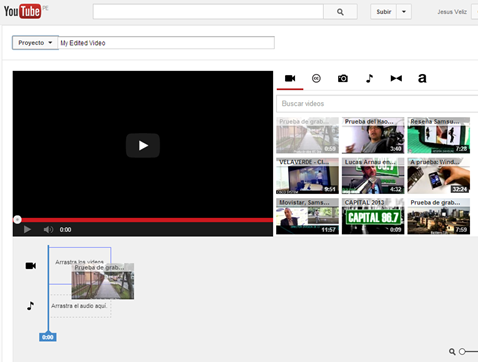
Task: Select the Movistar, Sams thumbnail
Action: [x=307, y=216]
